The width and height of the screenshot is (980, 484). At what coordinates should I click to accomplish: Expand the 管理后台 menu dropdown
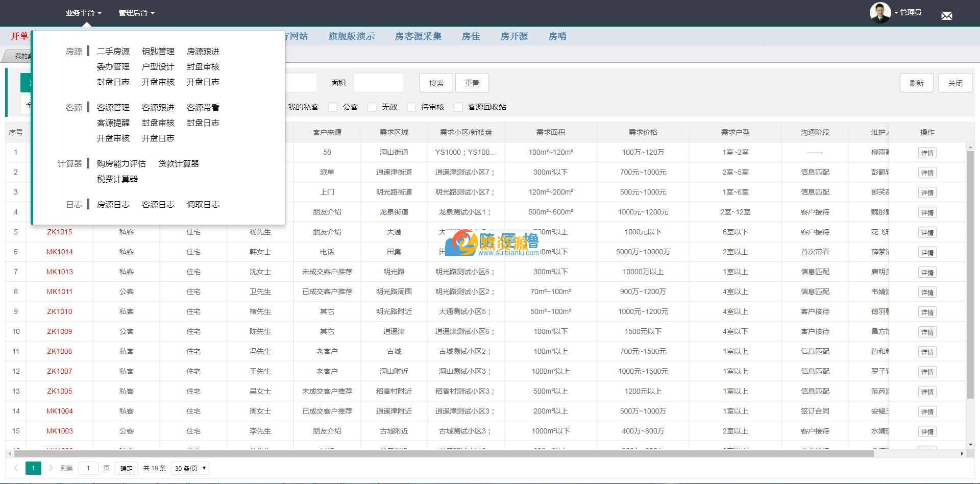134,13
